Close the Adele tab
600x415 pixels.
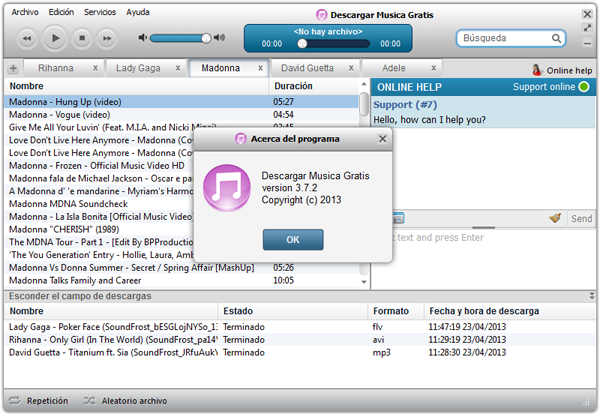(x=434, y=68)
